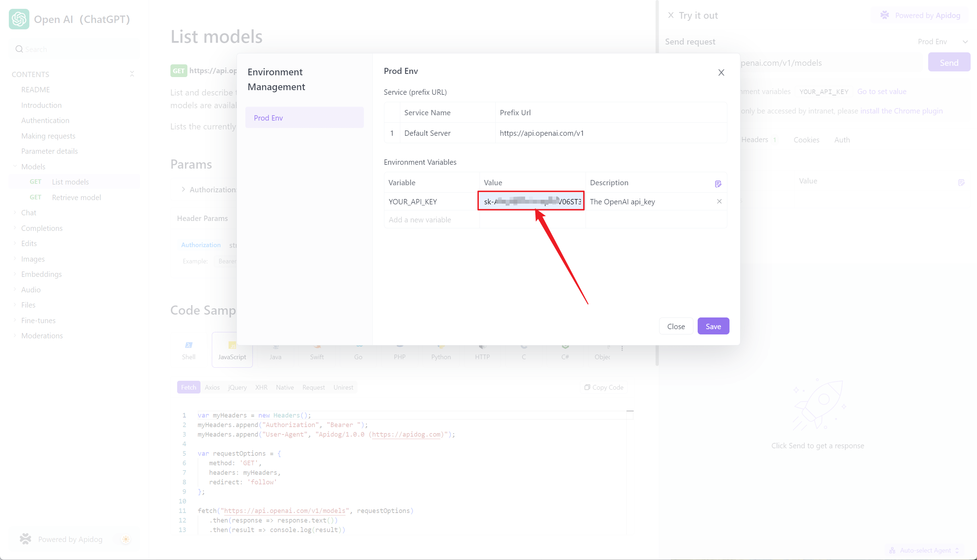Click the bulk edit icon in headers table
The image size is (977, 560).
[x=961, y=182]
